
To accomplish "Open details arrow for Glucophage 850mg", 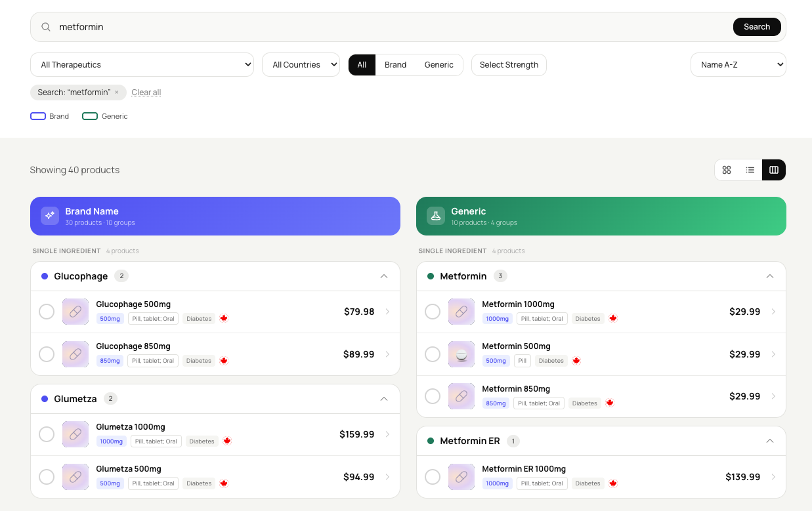I will click(x=387, y=354).
